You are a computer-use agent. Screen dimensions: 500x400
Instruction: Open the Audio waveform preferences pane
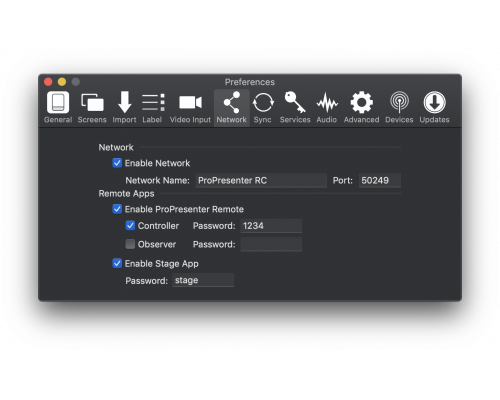[x=327, y=107]
